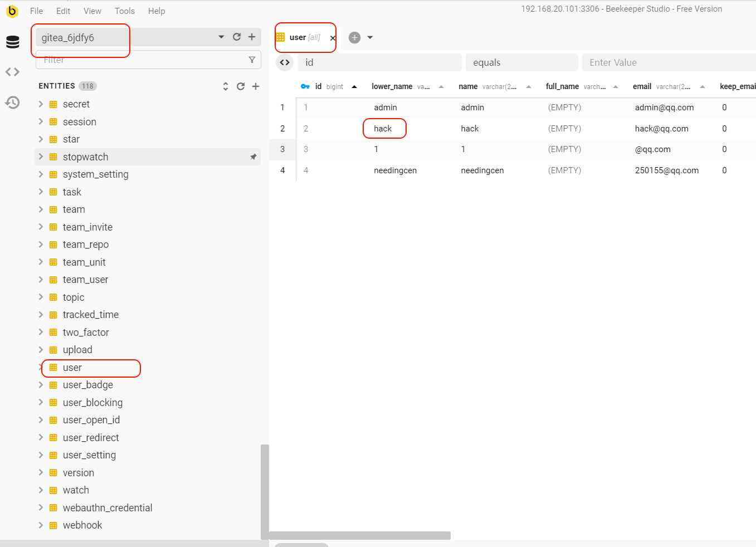Open the gitea_6jdfy6 database dropdown
Image resolution: width=756 pixels, height=547 pixels.
[x=221, y=37]
